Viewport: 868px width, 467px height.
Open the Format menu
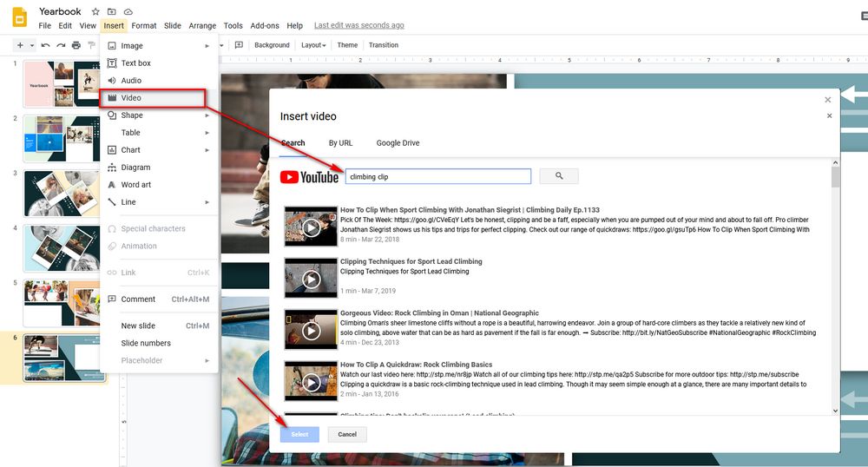tap(144, 25)
